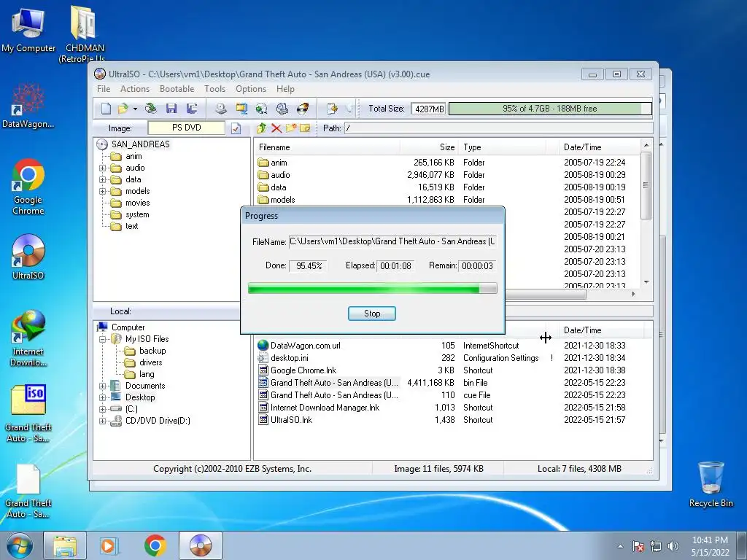747x560 pixels.
Task: Open the Tools menu
Action: pos(215,89)
